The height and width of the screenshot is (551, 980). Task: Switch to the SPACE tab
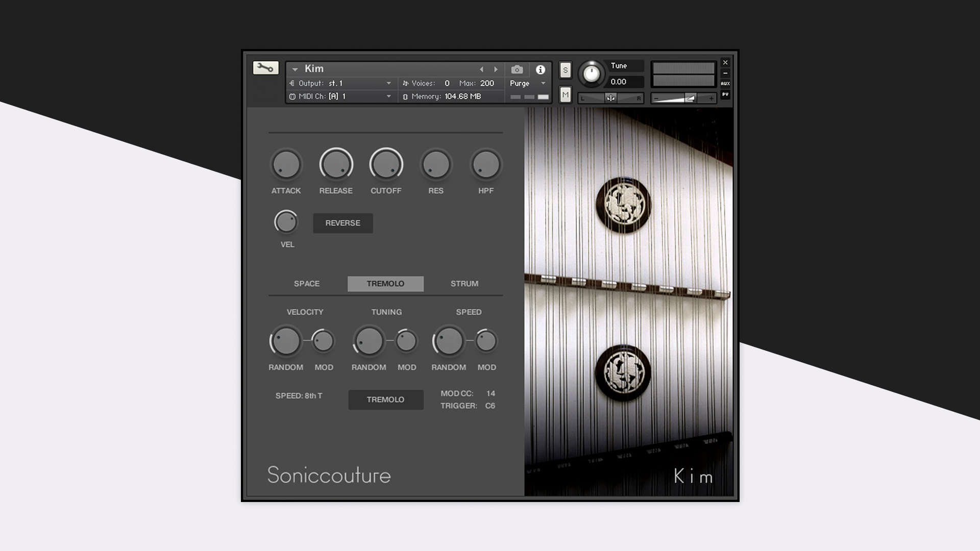click(x=306, y=284)
